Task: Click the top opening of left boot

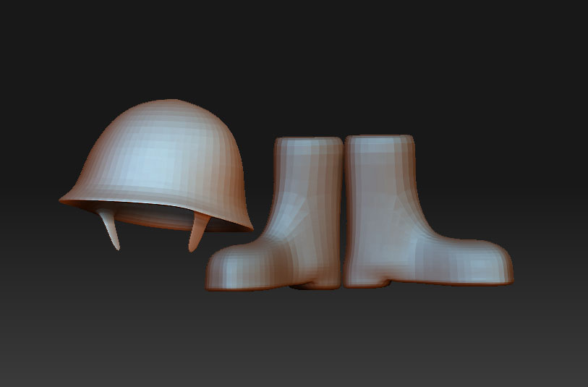Action: pyautogui.click(x=308, y=141)
